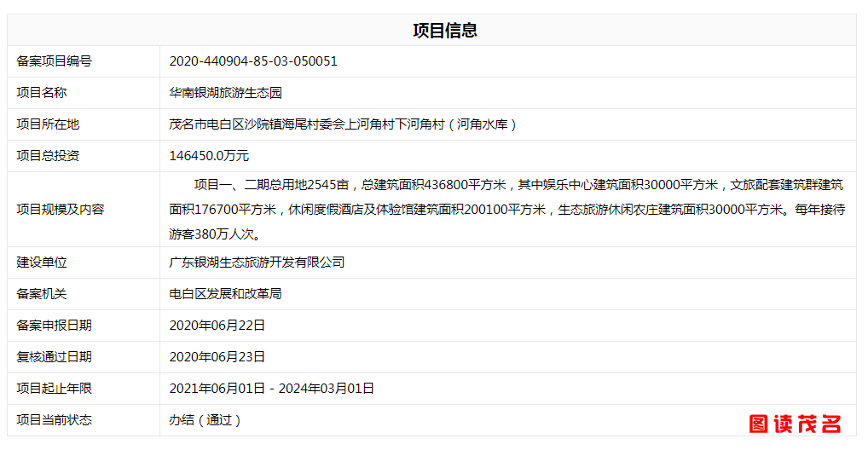
Task: Click company name 广东银湖生态旅游开发有限公司
Action: coord(257,262)
